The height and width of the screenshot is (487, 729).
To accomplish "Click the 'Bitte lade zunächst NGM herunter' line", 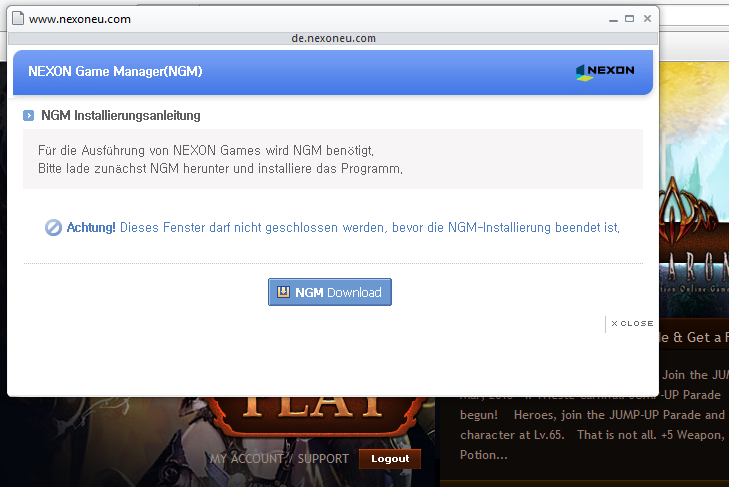I will (220, 168).
